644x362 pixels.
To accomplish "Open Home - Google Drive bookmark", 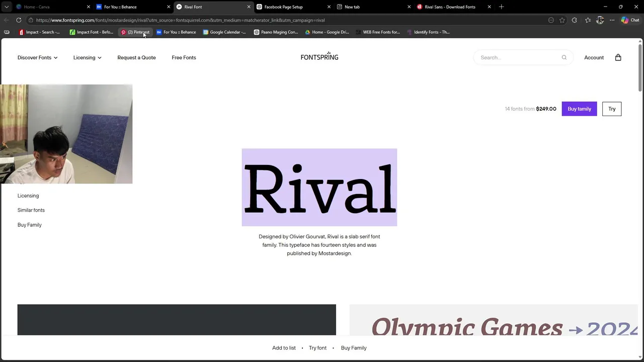I will coord(327,32).
